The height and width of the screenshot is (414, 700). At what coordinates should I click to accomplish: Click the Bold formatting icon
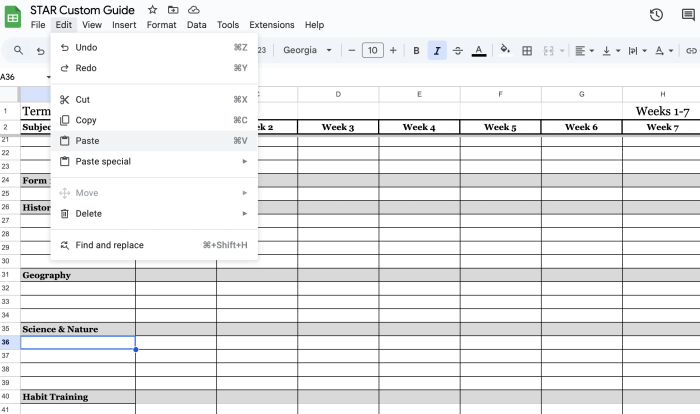pyautogui.click(x=417, y=50)
